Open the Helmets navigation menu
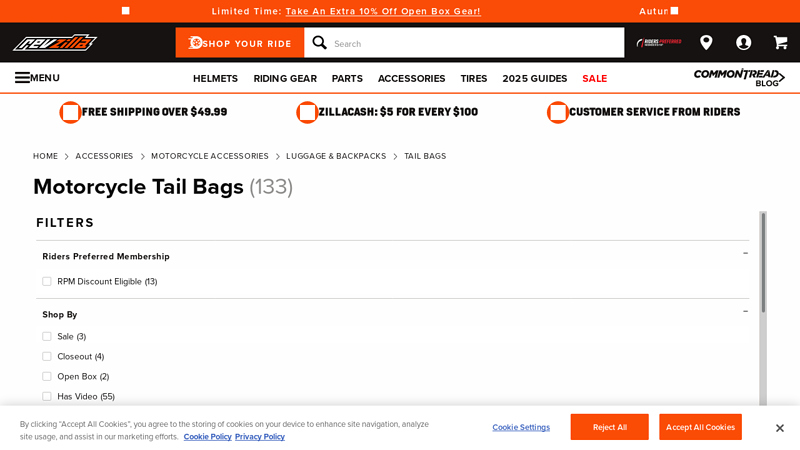800x450 pixels. pyautogui.click(x=215, y=79)
